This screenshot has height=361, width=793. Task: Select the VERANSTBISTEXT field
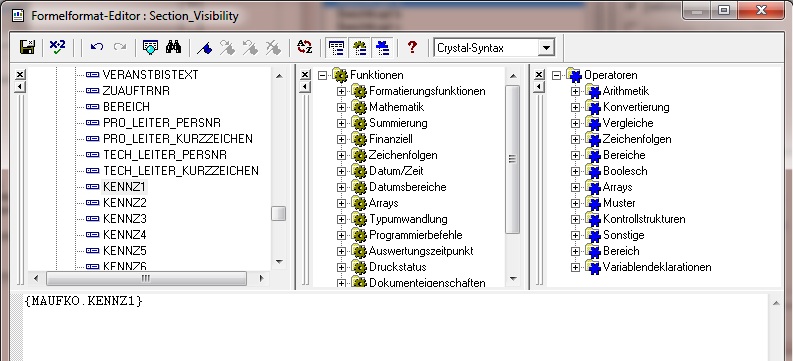[151, 75]
